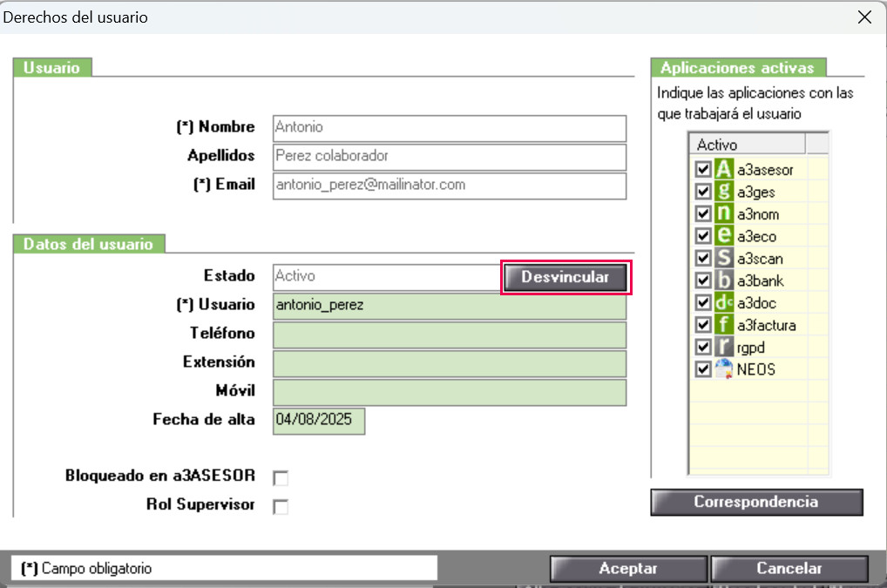Click the Desvincular button

tap(565, 277)
